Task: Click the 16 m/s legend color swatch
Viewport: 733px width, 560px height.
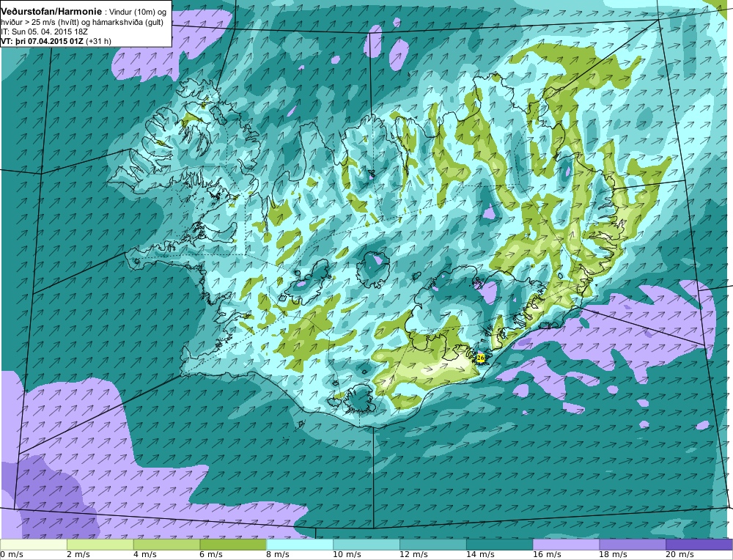Action: point(566,545)
